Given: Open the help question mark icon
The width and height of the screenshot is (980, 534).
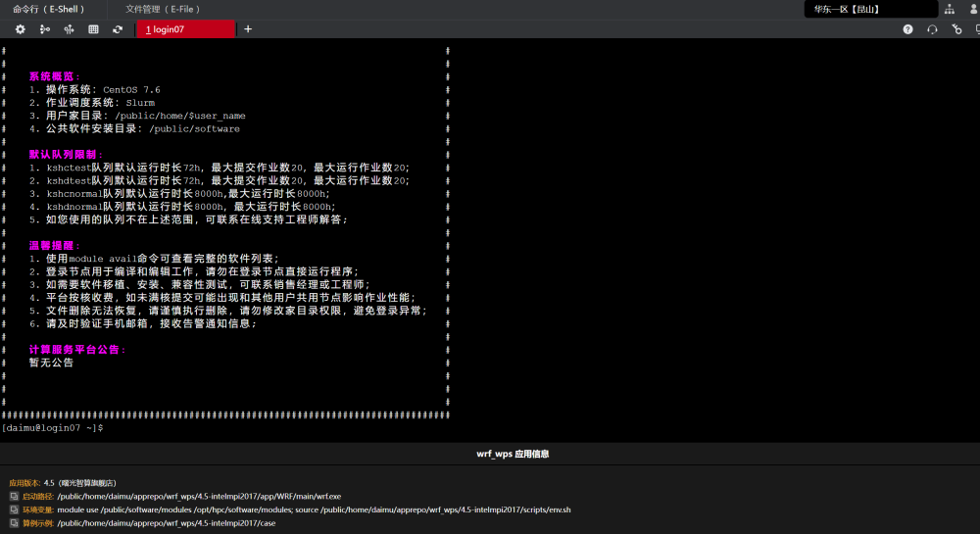Looking at the screenshot, I should pos(907,29).
